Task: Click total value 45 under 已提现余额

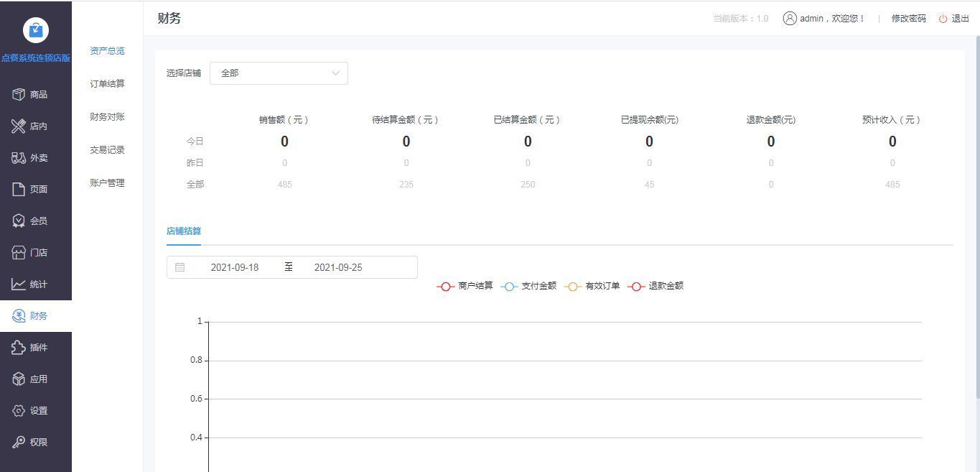Action: 649,185
